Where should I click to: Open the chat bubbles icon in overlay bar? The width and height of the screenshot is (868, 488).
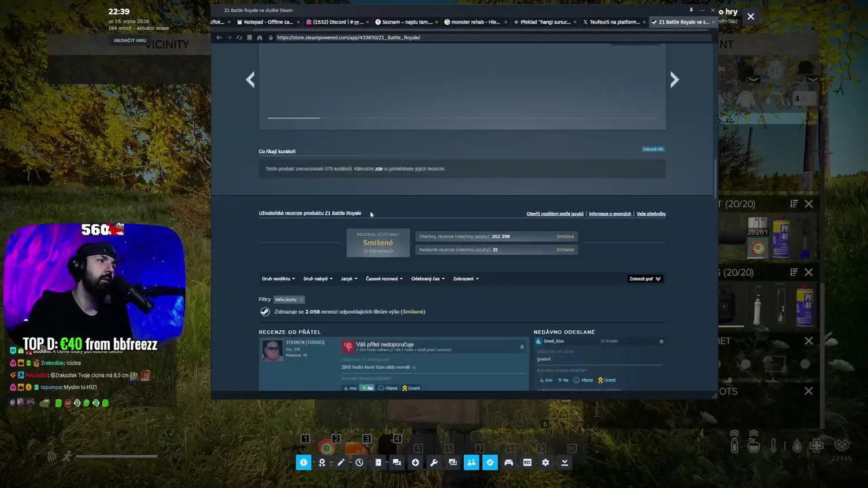point(397,462)
